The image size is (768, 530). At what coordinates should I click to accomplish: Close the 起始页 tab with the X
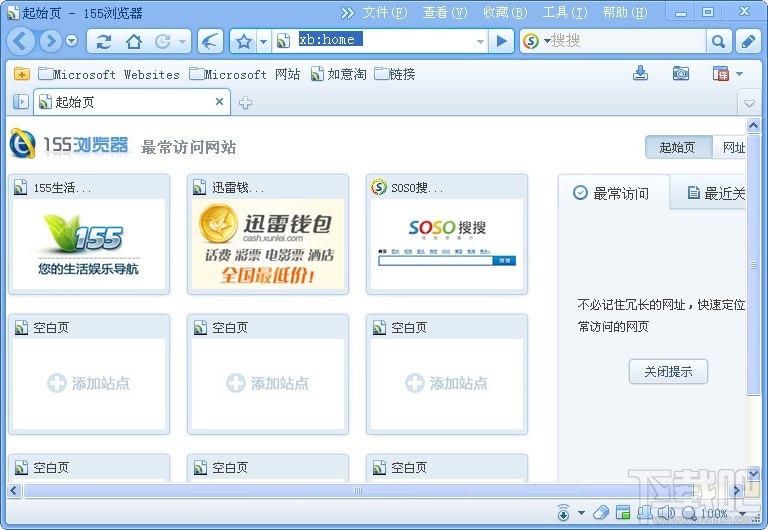coord(219,101)
